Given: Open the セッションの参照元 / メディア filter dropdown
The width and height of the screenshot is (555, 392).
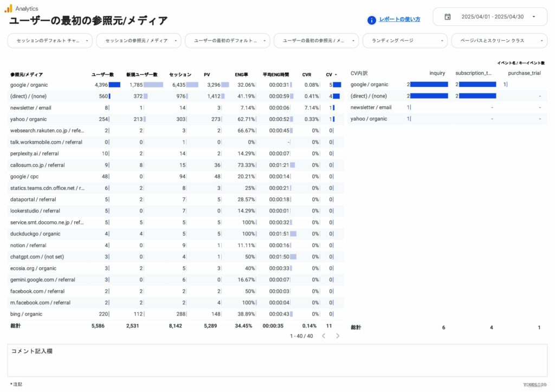Looking at the screenshot, I should point(139,41).
